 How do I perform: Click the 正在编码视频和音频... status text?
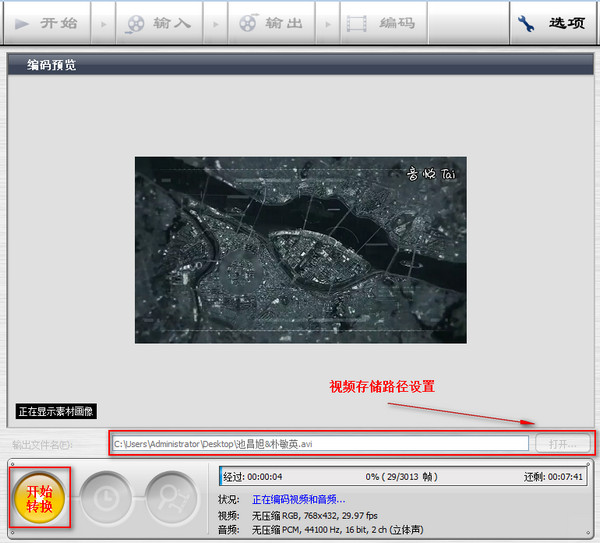(x=298, y=499)
